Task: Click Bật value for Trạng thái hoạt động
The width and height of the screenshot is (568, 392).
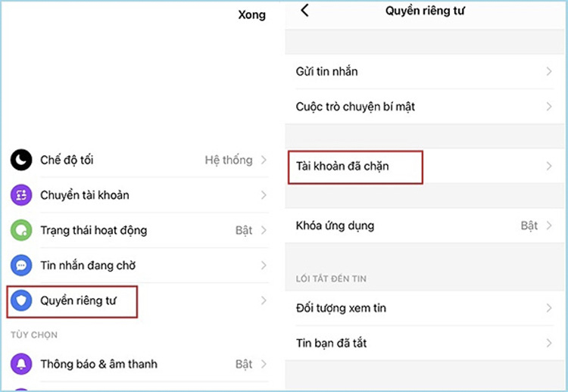Action: (x=244, y=230)
